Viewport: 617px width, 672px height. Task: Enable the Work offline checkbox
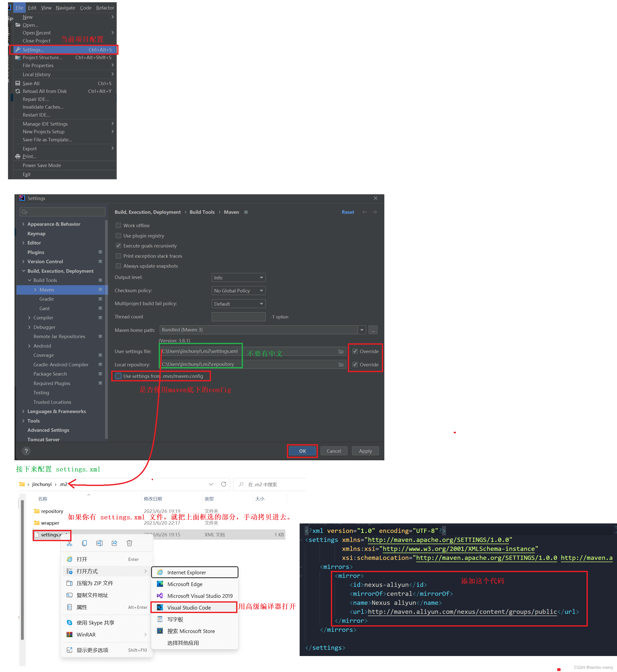click(x=118, y=225)
